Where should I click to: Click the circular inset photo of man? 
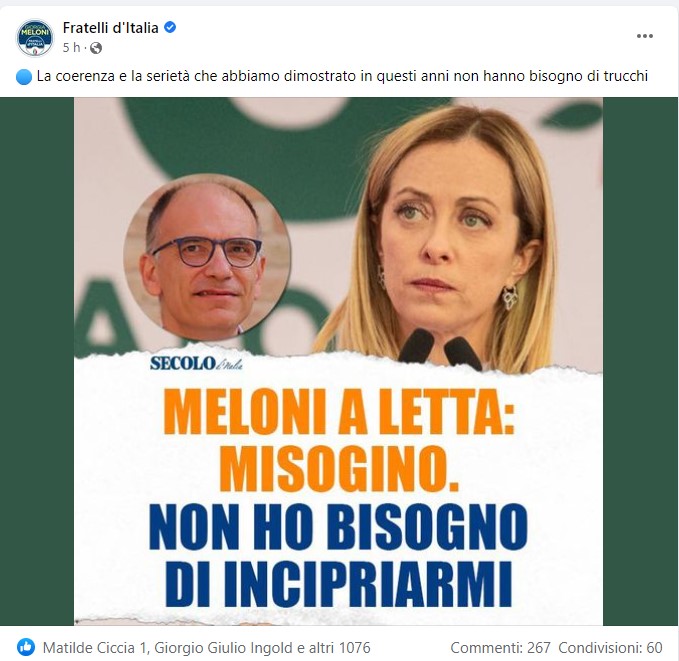(x=207, y=257)
